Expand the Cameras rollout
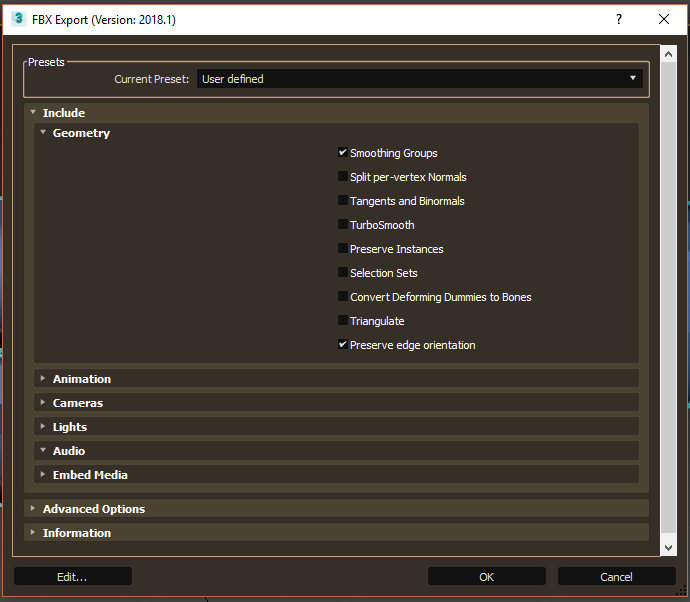This screenshot has height=602, width=690. pyautogui.click(x=77, y=403)
